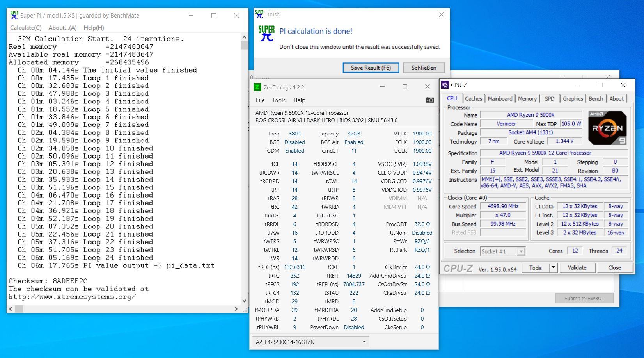This screenshot has width=644, height=358.
Task: Click the Bus Speed value 99.98 MHz
Action: (x=503, y=224)
